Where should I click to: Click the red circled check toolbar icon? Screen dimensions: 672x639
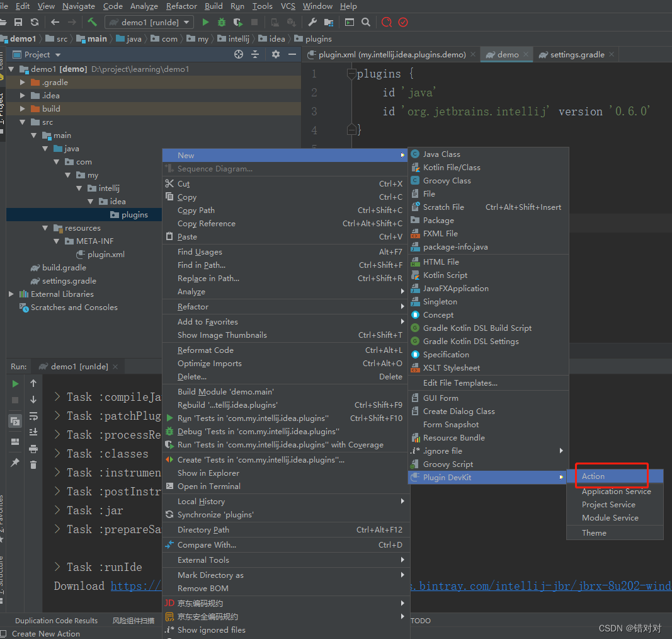403,22
